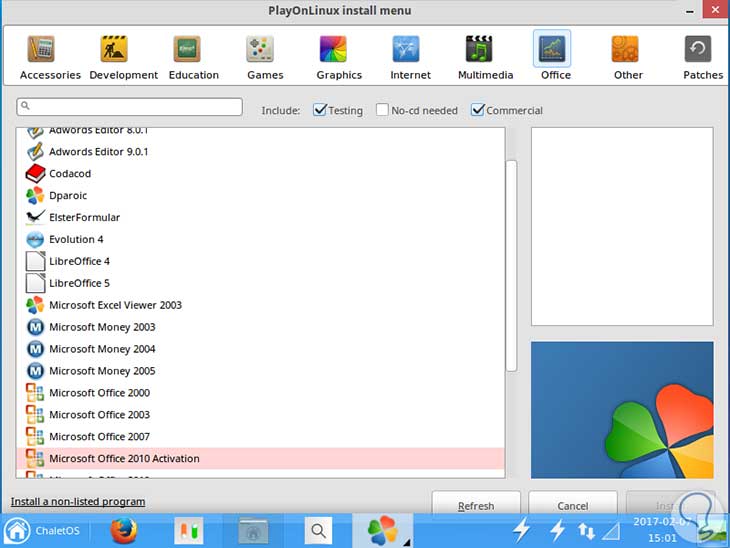Select Microsoft Money 2004 entry
This screenshot has width=730, height=548.
(x=102, y=349)
